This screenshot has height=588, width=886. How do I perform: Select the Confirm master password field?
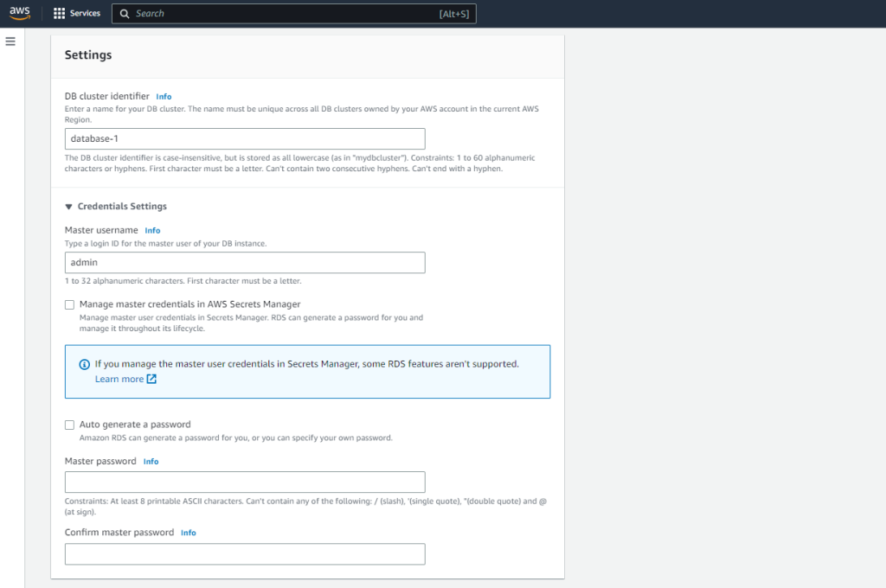[x=245, y=554]
